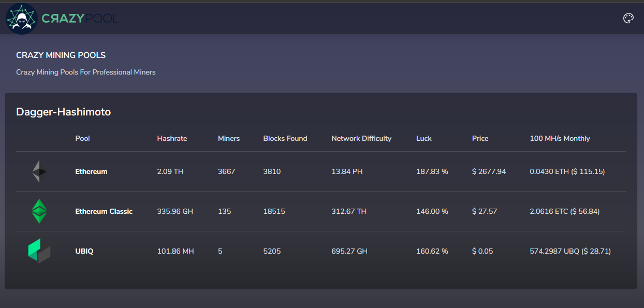Click the Network Difficulty column header
Viewport: 644px width, 308px height.
click(361, 138)
